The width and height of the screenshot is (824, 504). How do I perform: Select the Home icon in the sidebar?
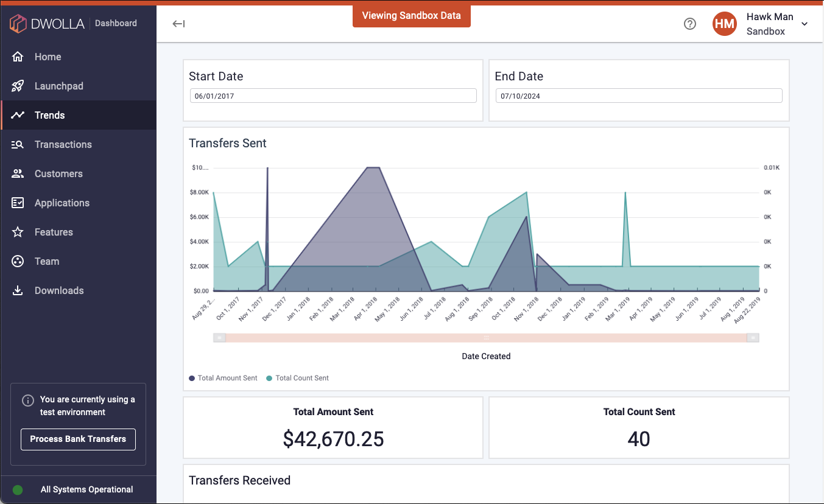[x=18, y=56]
